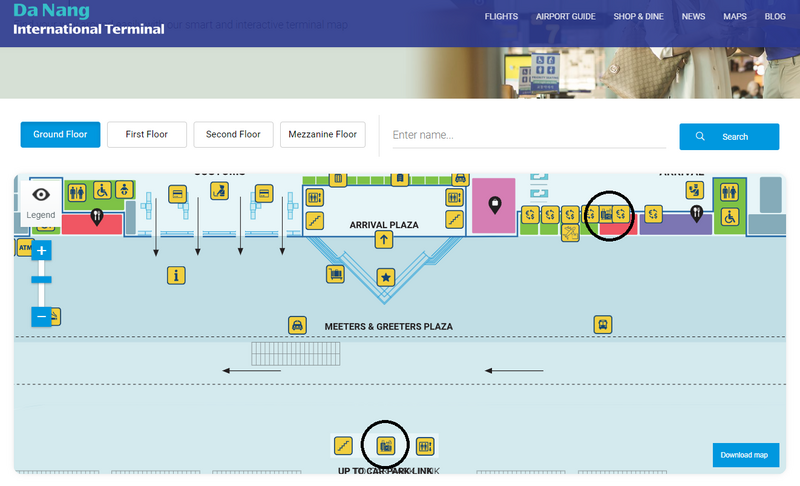This screenshot has height=486, width=800.
Task: Click the information desk icon on map
Action: click(176, 274)
